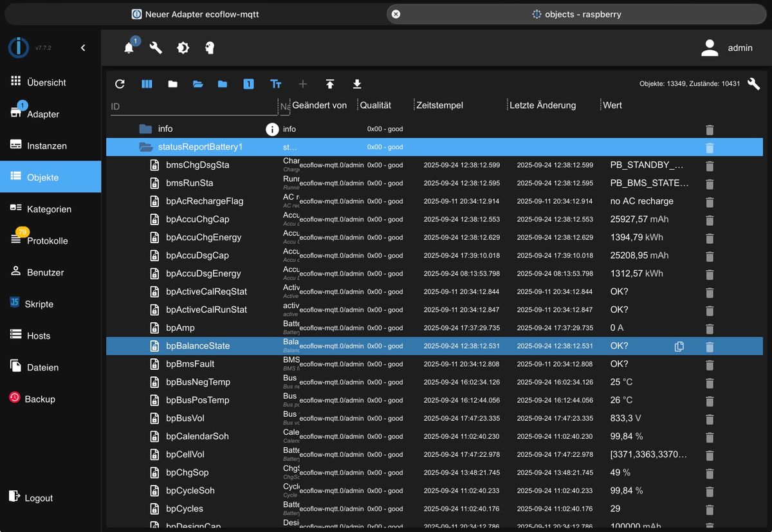This screenshot has width=772, height=532.
Task: Select the bmsRunSta row
Action: coord(434,183)
